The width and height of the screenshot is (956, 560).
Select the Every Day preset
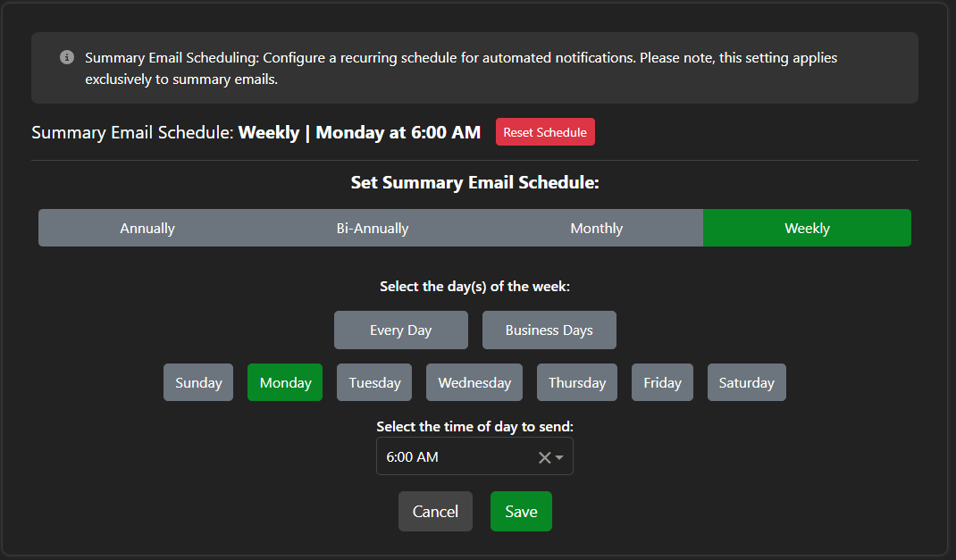coord(400,330)
